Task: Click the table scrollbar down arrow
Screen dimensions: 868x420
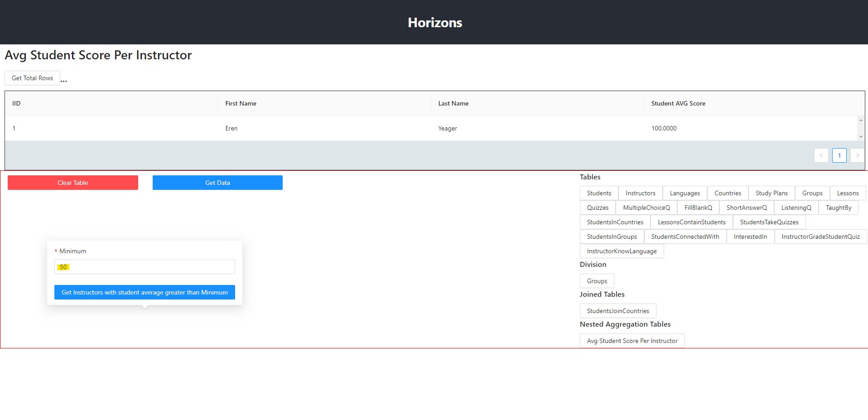Action: (x=861, y=137)
